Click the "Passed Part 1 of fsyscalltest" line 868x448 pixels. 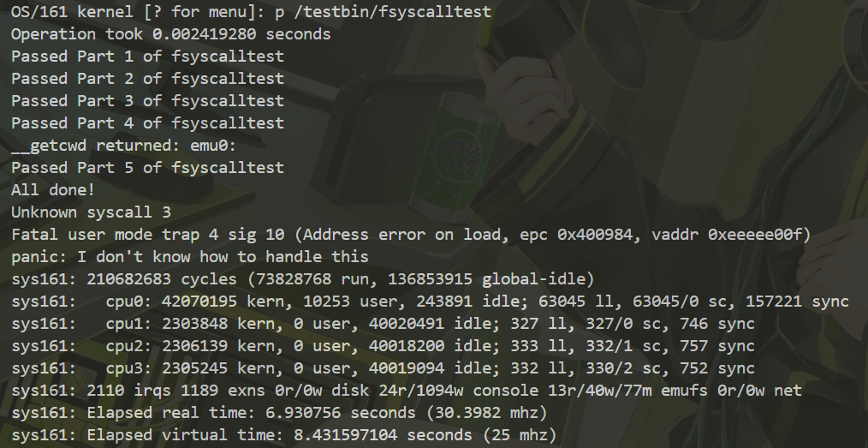pyautogui.click(x=147, y=56)
